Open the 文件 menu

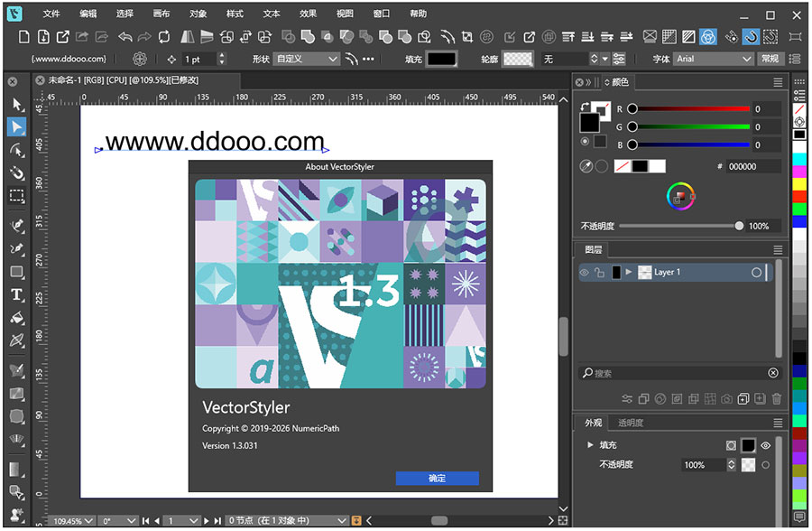coord(51,14)
